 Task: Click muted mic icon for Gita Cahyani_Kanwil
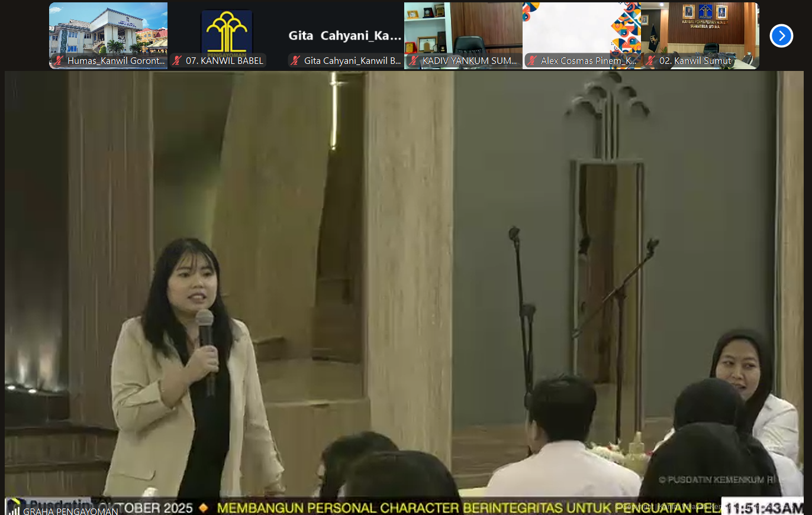[x=295, y=61]
